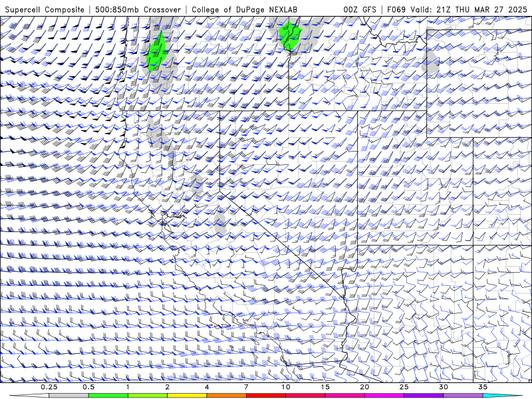Select 'College of DuPage NEXLAB' header text

point(244,9)
